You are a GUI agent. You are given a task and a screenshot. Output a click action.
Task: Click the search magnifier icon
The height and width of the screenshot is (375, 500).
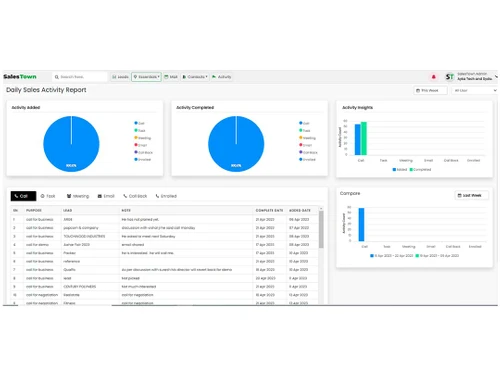(x=57, y=77)
